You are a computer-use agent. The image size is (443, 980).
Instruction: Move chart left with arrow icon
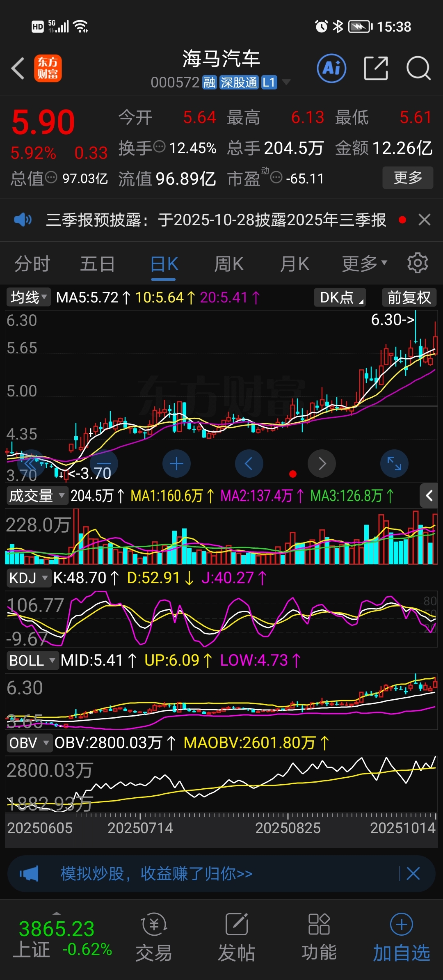click(x=249, y=464)
